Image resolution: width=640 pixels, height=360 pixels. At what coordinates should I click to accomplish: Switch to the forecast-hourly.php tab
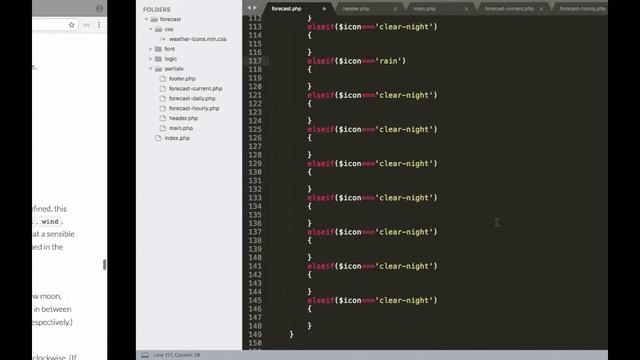click(x=582, y=9)
